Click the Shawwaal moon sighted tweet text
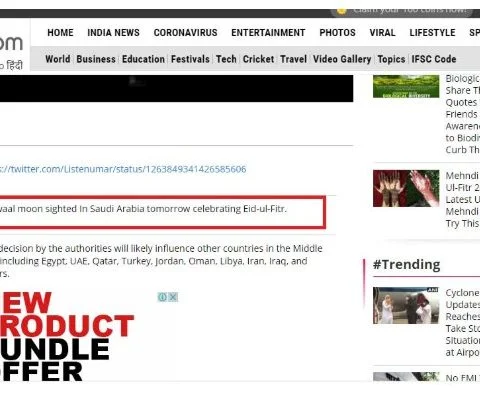The image size is (480, 397). 143,209
